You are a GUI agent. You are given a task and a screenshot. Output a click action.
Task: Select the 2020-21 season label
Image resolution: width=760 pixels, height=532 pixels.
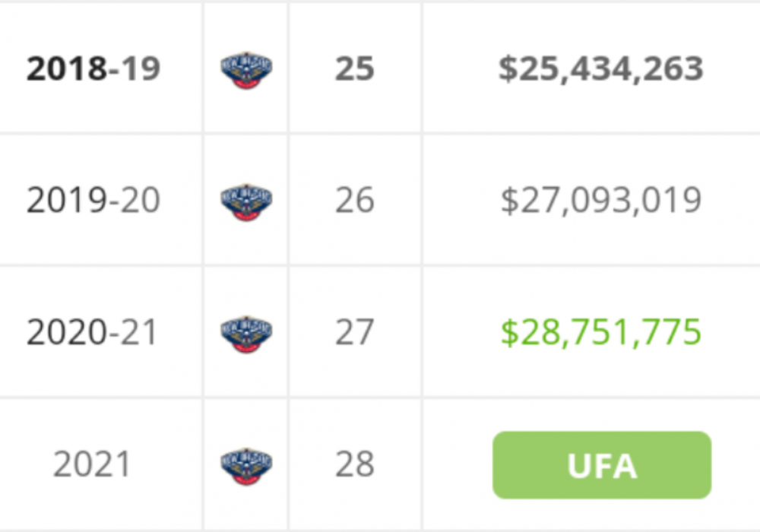click(x=93, y=333)
